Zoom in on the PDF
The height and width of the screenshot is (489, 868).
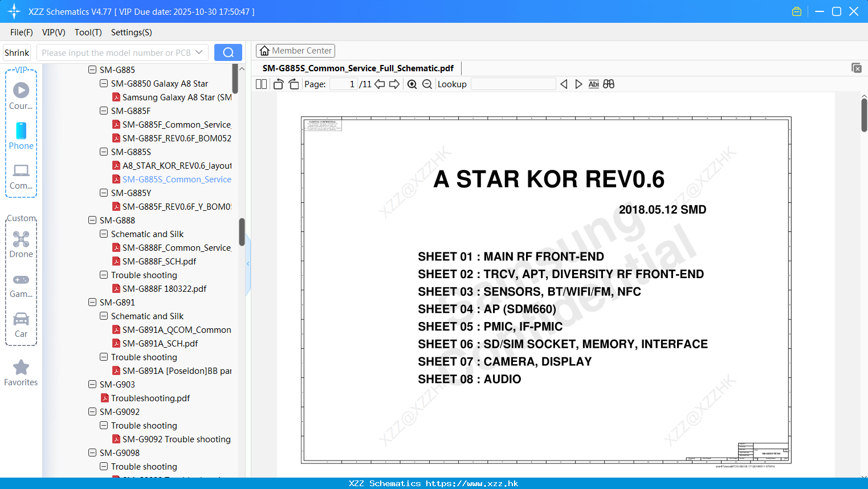pos(412,84)
